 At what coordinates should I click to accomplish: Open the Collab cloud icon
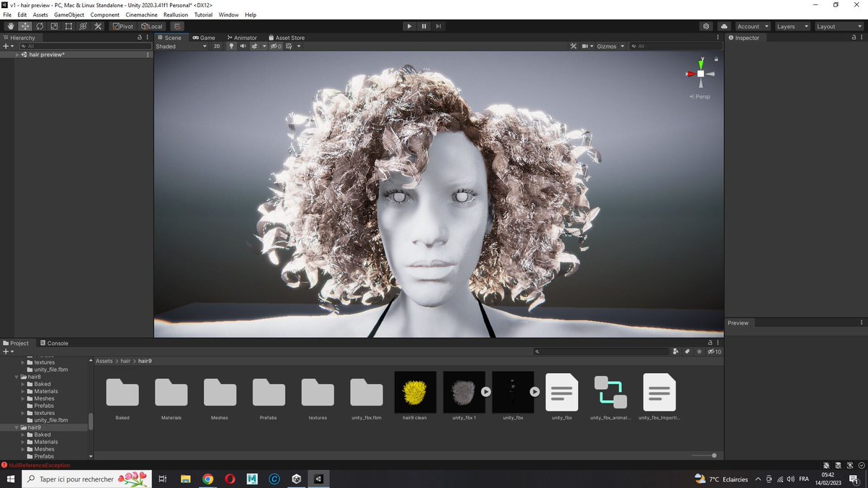tap(724, 26)
